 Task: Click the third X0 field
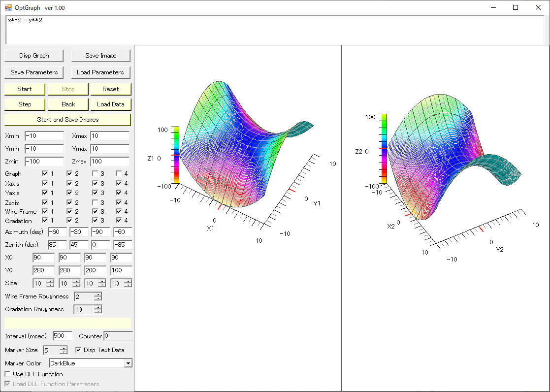point(96,258)
